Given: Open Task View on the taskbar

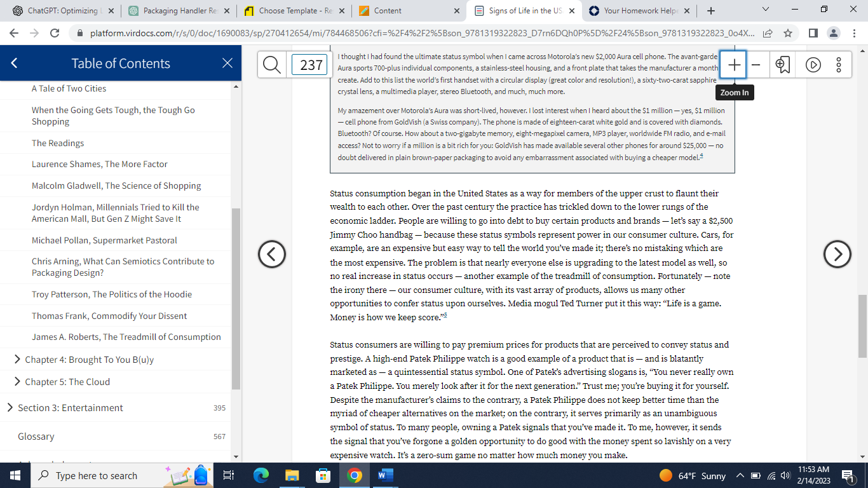Looking at the screenshot, I should [229, 475].
